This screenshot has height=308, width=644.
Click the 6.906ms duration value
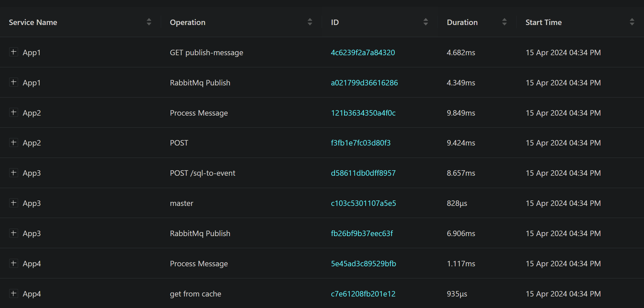tap(461, 234)
